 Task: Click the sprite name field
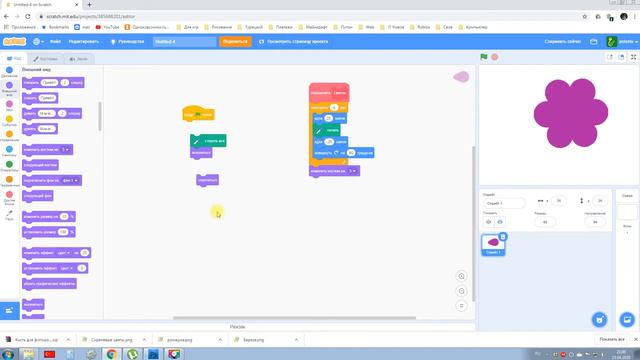[x=504, y=203]
